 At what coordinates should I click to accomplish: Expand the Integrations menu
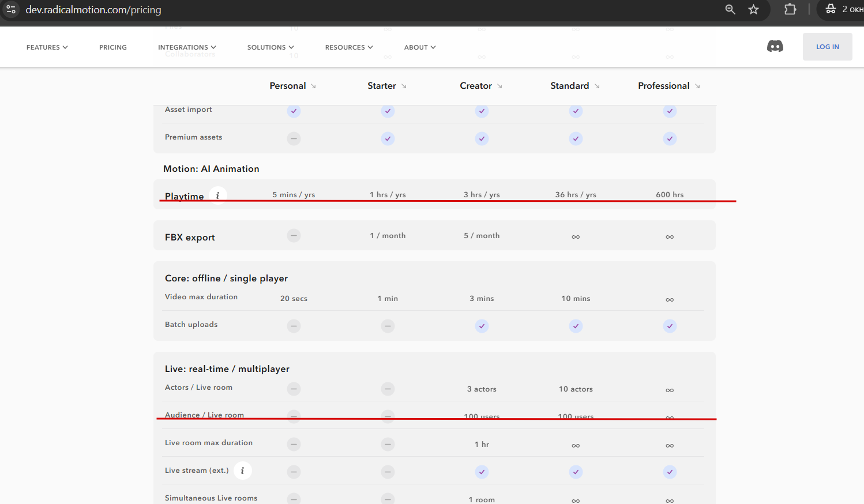pos(187,47)
